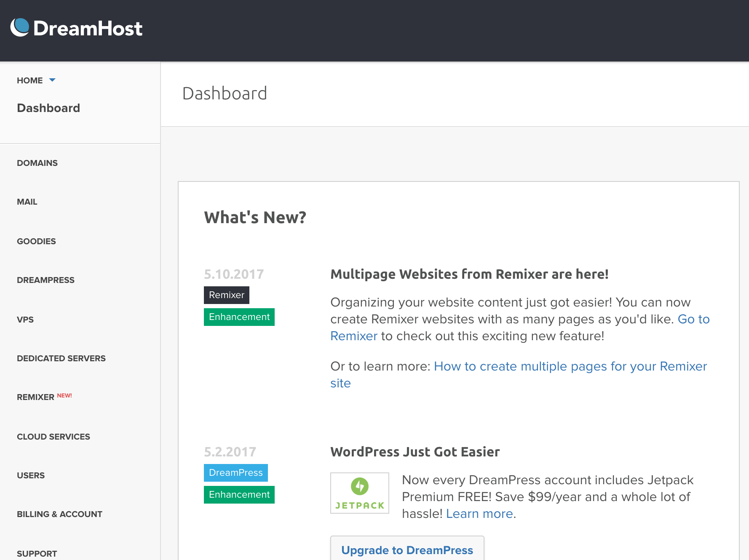749x560 pixels.
Task: Click the NEW! badge next to Remixer
Action: (64, 395)
